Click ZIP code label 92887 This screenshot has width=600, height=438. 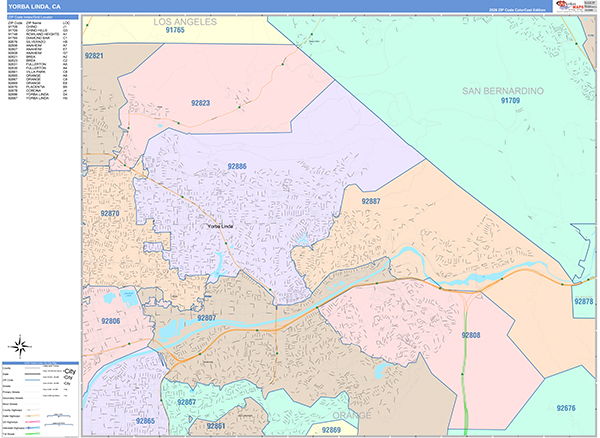371,201
